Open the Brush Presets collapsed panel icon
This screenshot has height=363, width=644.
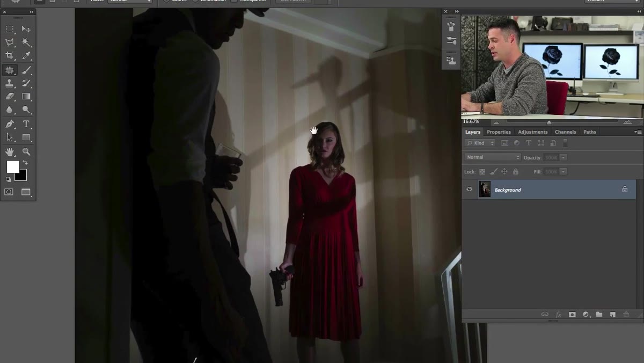(x=451, y=26)
